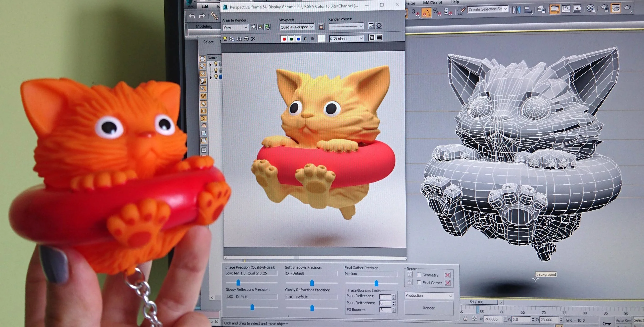Expand the Production render mode dropdown
This screenshot has width=644, height=327.
(429, 296)
